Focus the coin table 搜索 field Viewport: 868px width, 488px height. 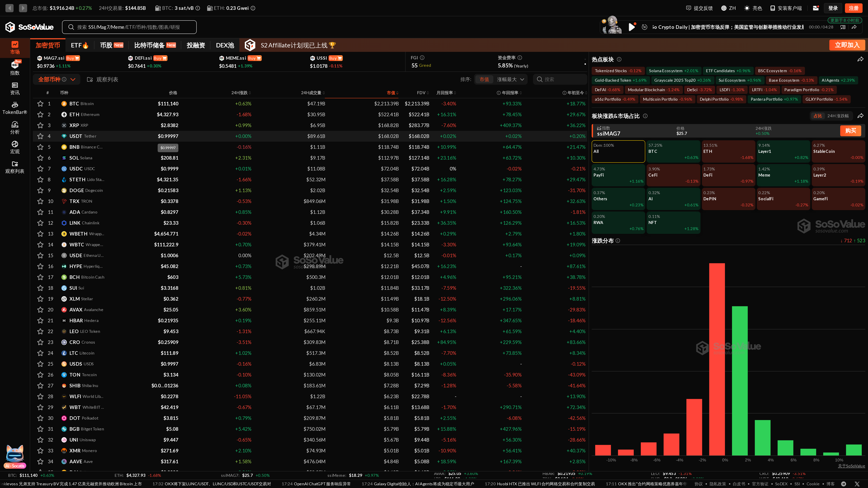point(560,79)
